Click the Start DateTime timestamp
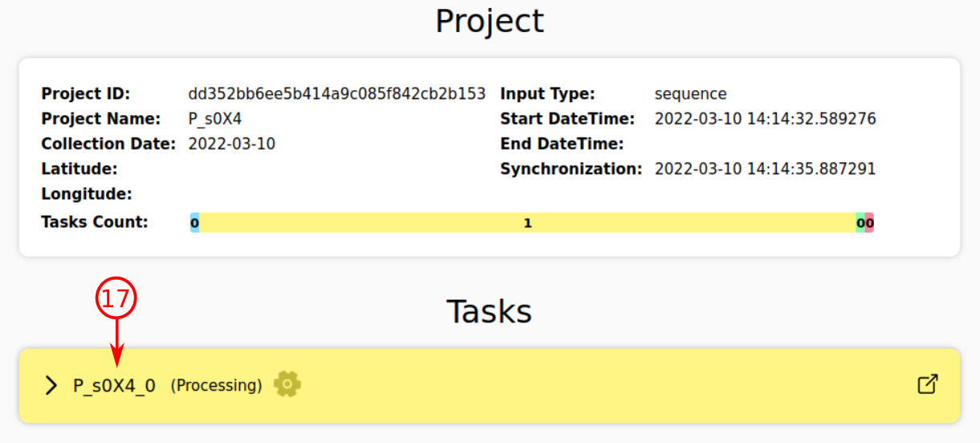Image resolution: width=980 pixels, height=443 pixels. tap(765, 119)
